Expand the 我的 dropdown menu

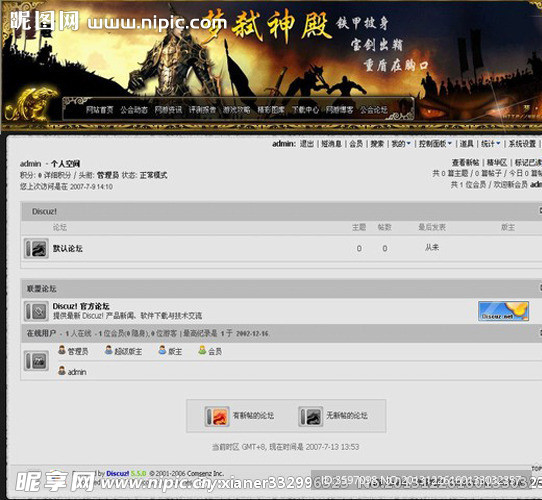point(401,143)
